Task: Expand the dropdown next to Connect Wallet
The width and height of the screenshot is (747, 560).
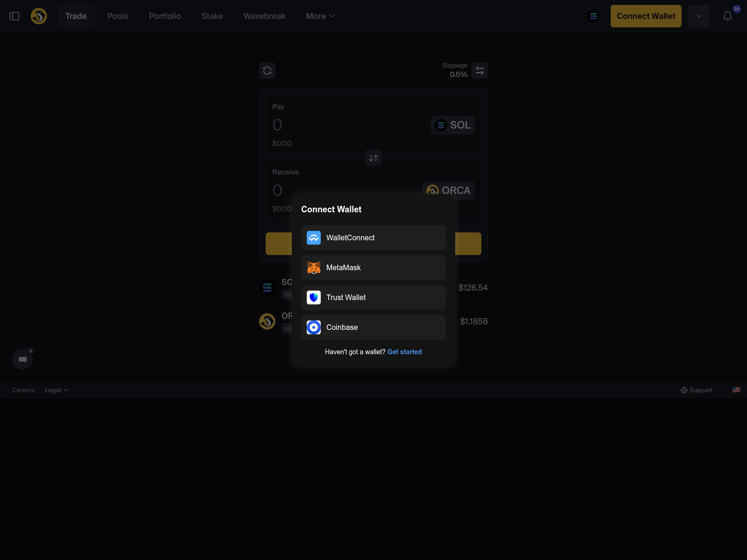Action: pyautogui.click(x=699, y=16)
